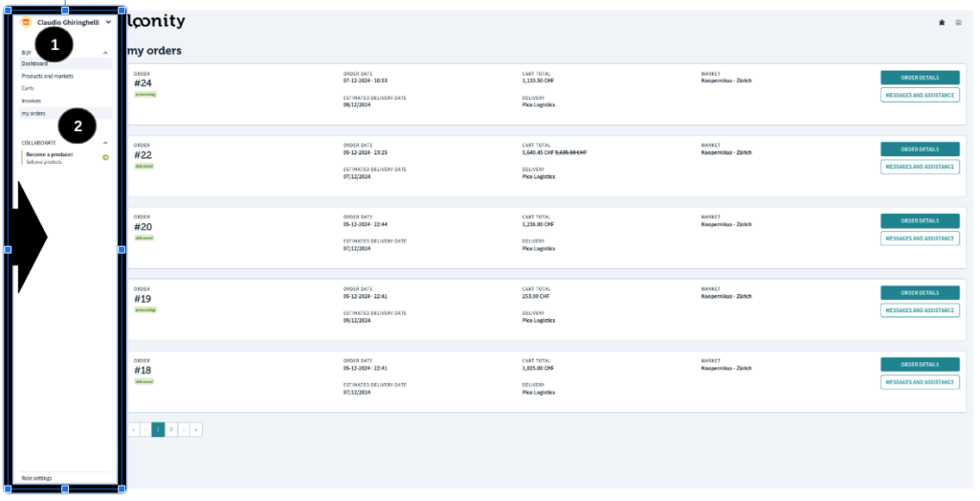Viewport: 980px width, 501px height.
Task: Go to page 2 of orders
Action: [171, 430]
